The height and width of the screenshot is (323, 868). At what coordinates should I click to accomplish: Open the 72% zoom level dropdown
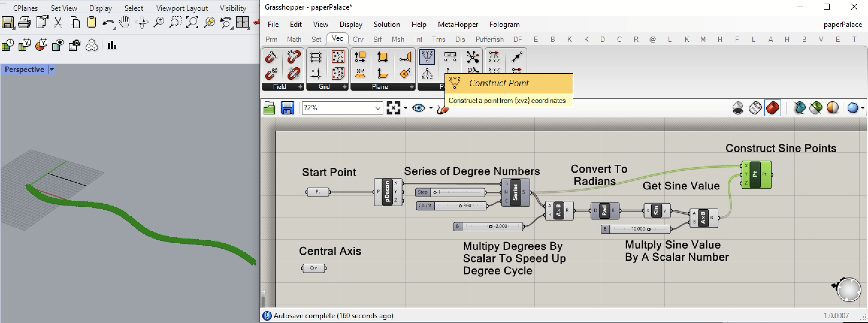378,108
